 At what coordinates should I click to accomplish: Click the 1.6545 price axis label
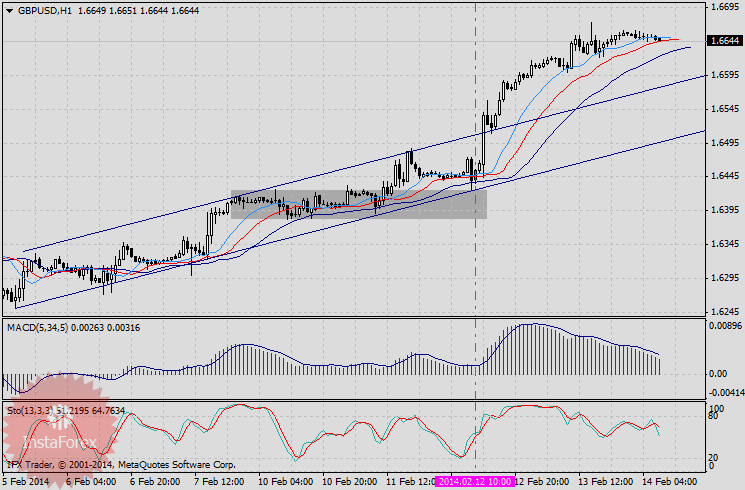coord(722,108)
